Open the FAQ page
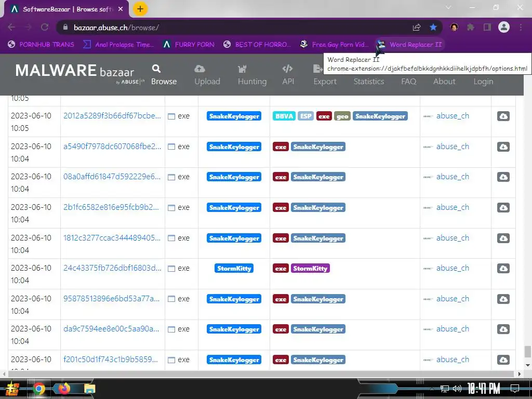 408,82
